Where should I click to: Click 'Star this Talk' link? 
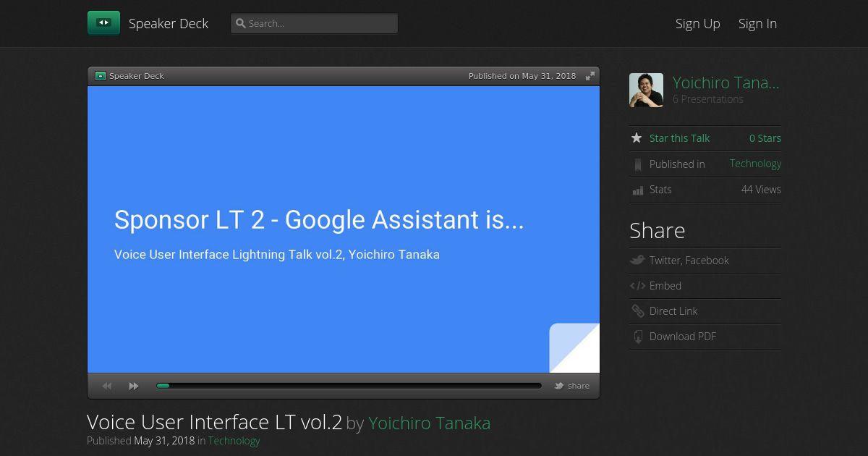679,138
